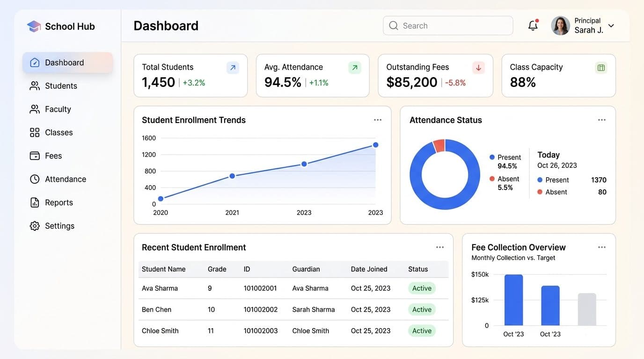
Task: Click Principal Sarah J. profile avatar
Action: click(x=560, y=26)
